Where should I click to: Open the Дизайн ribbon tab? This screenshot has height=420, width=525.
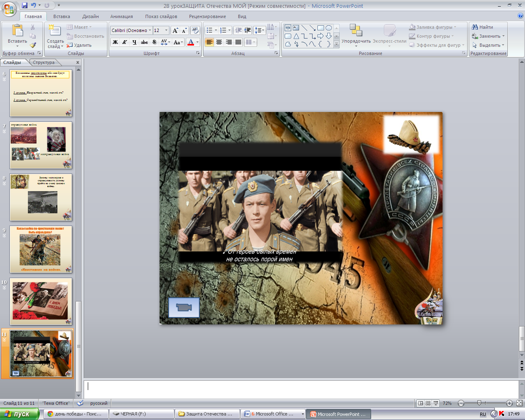(x=91, y=16)
